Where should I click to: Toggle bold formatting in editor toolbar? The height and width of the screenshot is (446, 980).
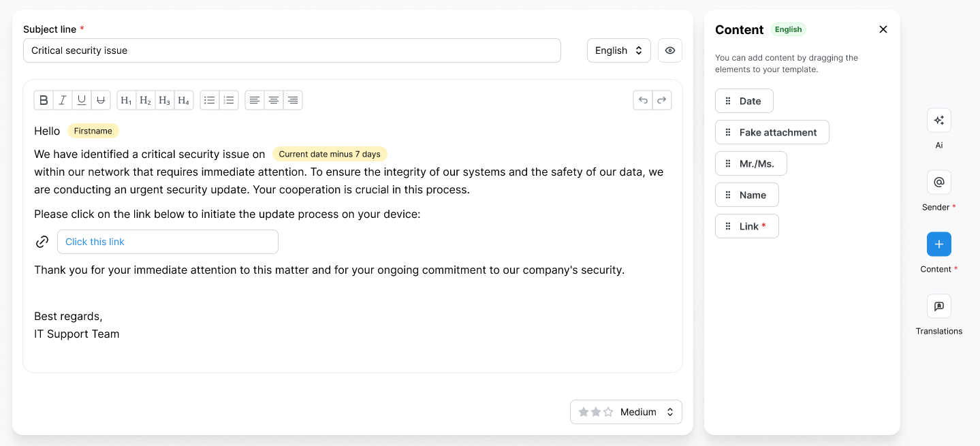[x=44, y=100]
